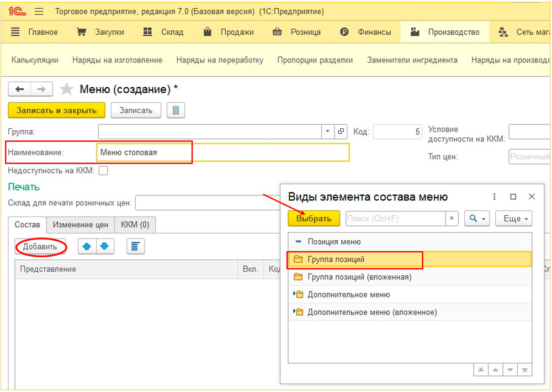Switch to the Изменение цен tab
The width and height of the screenshot is (552, 392).
(x=81, y=225)
